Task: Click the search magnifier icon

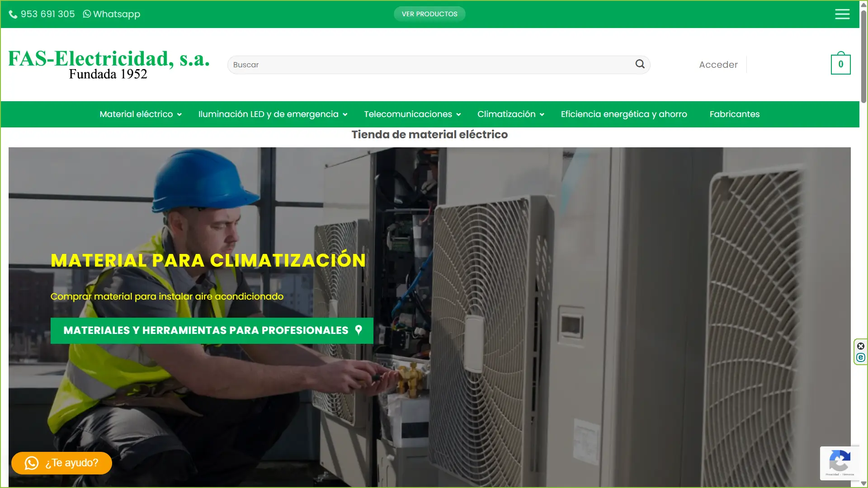Action: point(640,64)
